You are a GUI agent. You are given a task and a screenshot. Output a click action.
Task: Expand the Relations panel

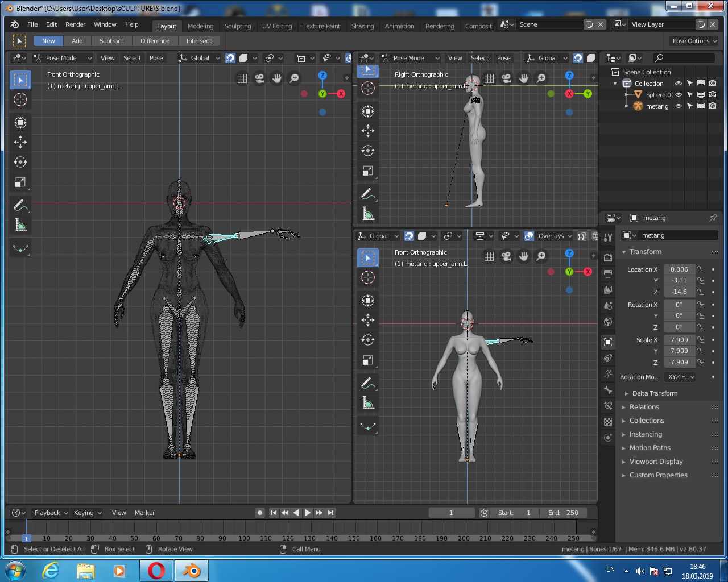(x=644, y=407)
